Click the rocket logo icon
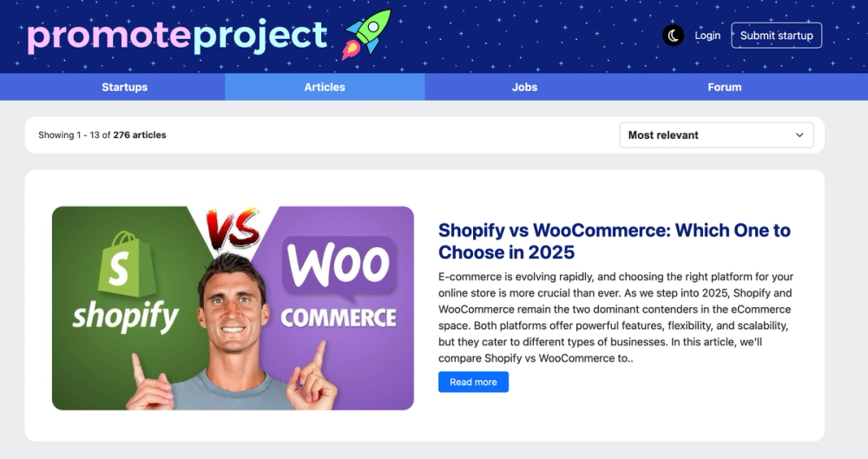This screenshot has height=459, width=868. coord(366,35)
